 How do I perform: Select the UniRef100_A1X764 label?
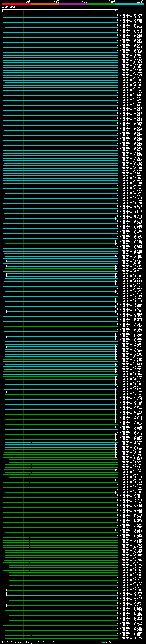click(x=131, y=93)
